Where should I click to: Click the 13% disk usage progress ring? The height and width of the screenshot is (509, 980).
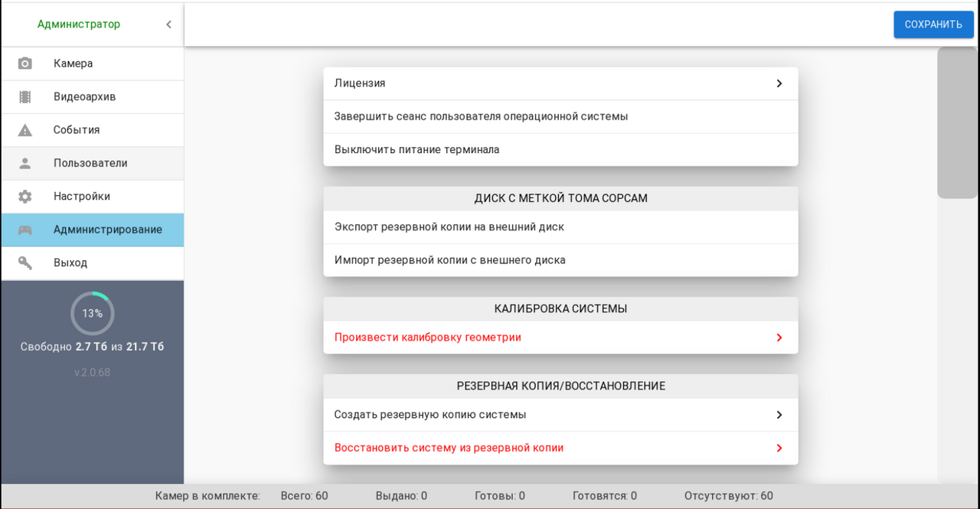pyautogui.click(x=93, y=313)
